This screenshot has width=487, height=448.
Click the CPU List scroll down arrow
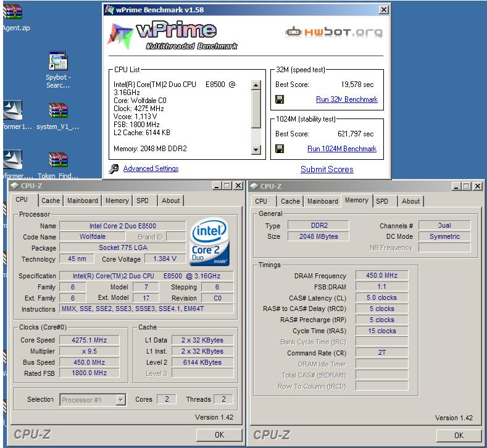pyautogui.click(x=256, y=150)
